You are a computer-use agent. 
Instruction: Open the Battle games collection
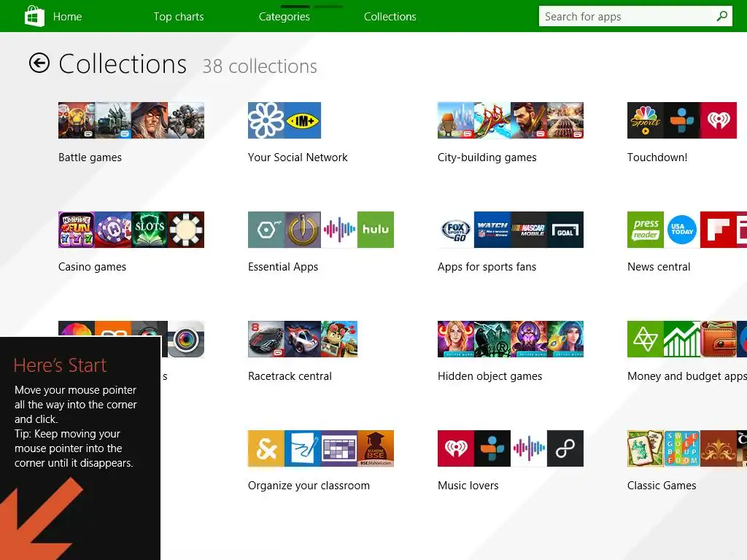pyautogui.click(x=90, y=157)
